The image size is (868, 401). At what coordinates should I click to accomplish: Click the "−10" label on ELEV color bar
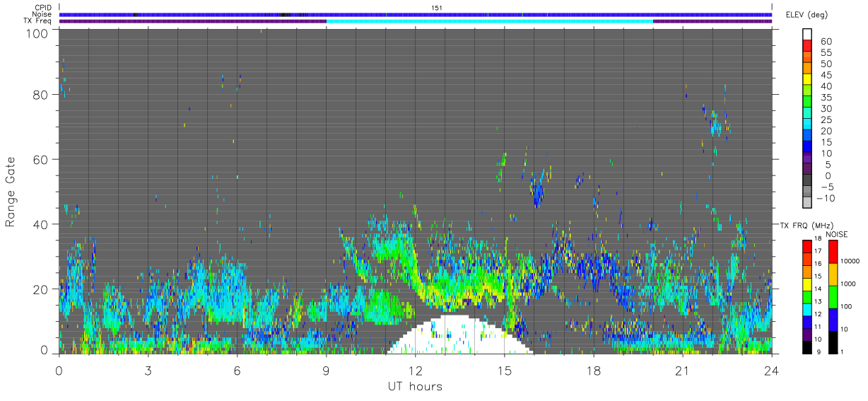[827, 199]
